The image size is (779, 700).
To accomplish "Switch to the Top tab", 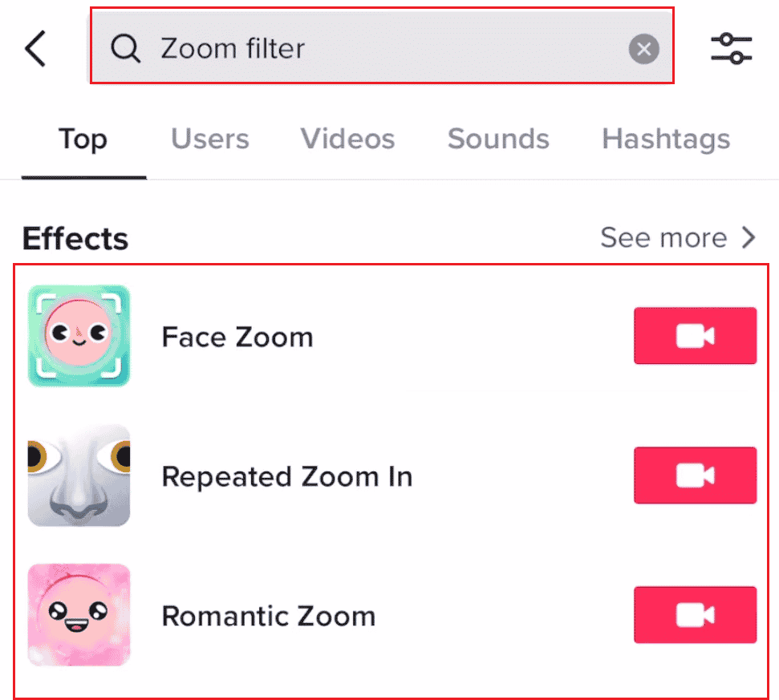I will [x=83, y=140].
